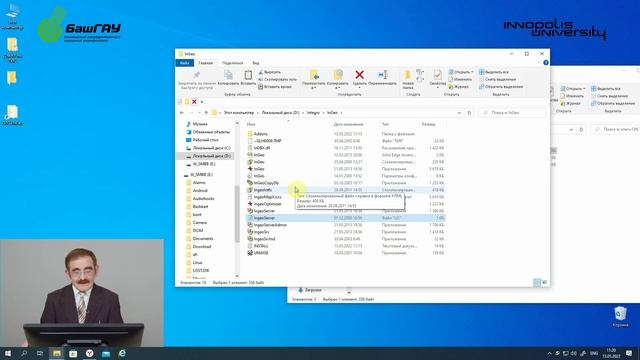Open Yandex browser from the taskbar
The width and height of the screenshot is (640, 360).
89,353
